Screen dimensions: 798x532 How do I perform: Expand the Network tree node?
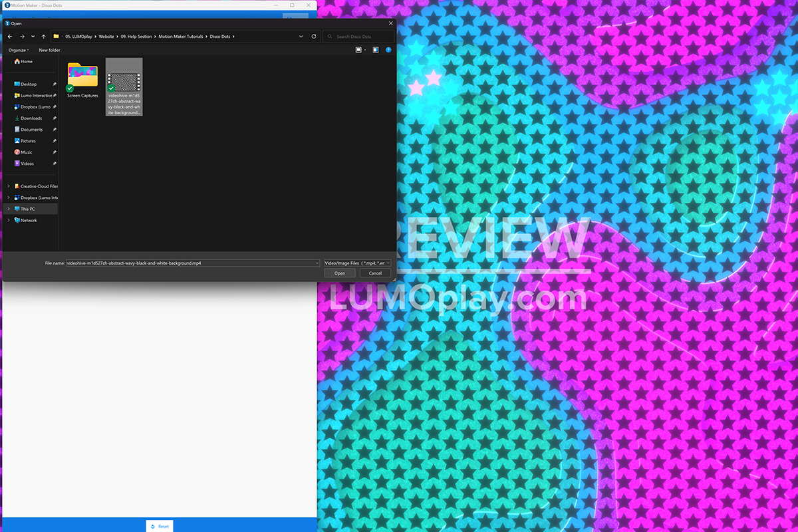click(8, 220)
